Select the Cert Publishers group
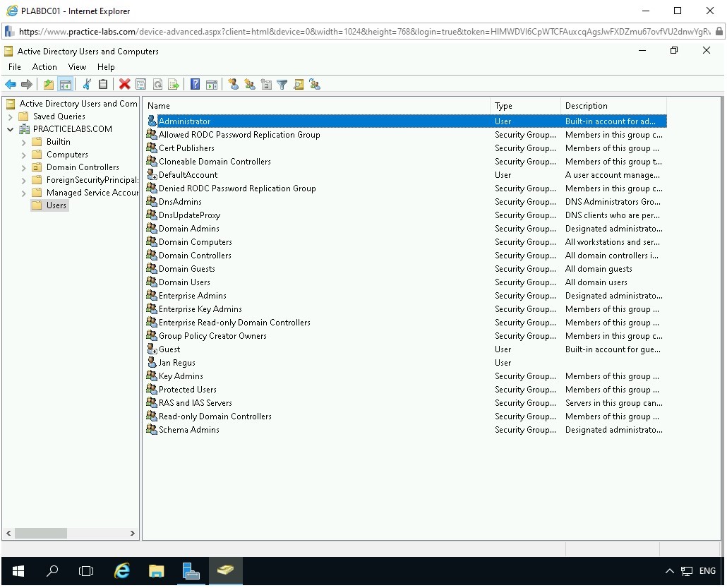This screenshot has height=588, width=727. [x=186, y=148]
